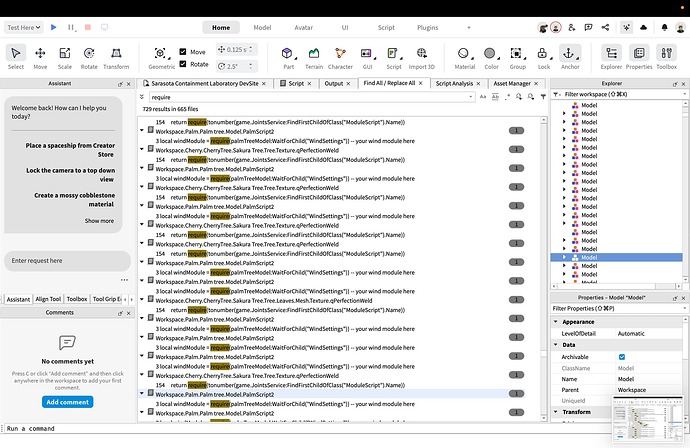This screenshot has width=690, height=448.
Task: Toggle the Rotate snapping checkbox
Action: pos(183,64)
